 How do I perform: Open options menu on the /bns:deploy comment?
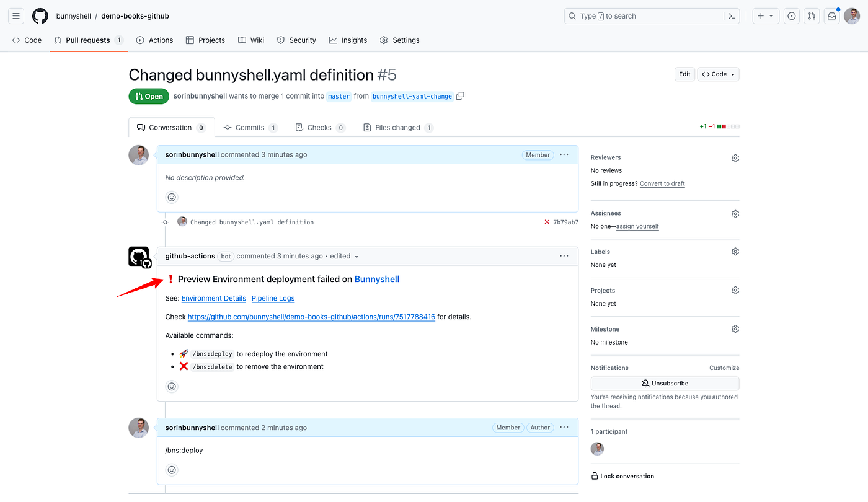(564, 427)
